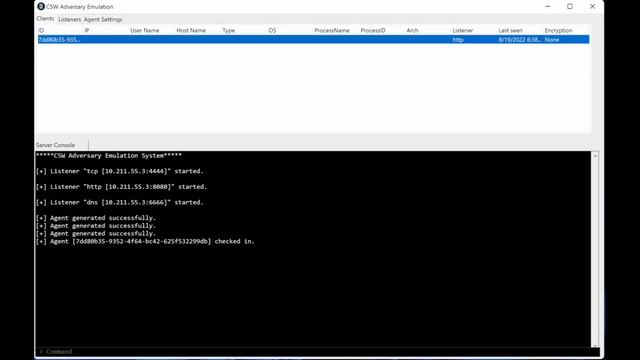Switch to the Server Console tab
The width and height of the screenshot is (640, 360).
[56, 145]
